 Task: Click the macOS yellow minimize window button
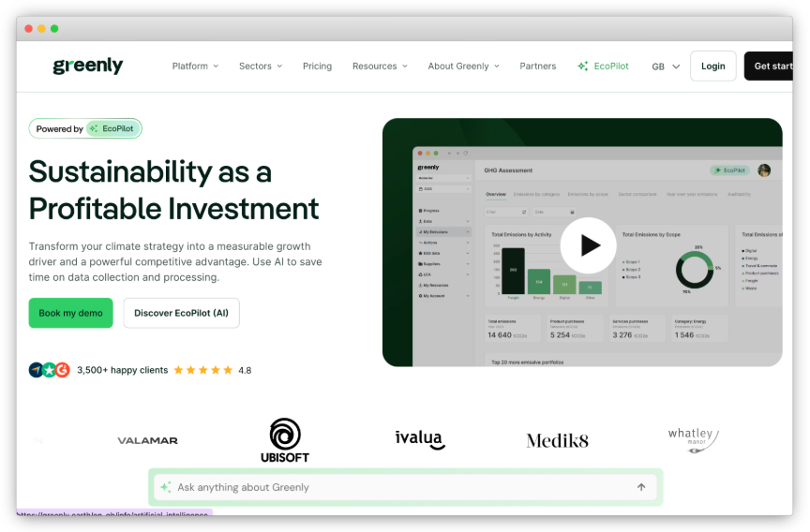tap(41, 29)
